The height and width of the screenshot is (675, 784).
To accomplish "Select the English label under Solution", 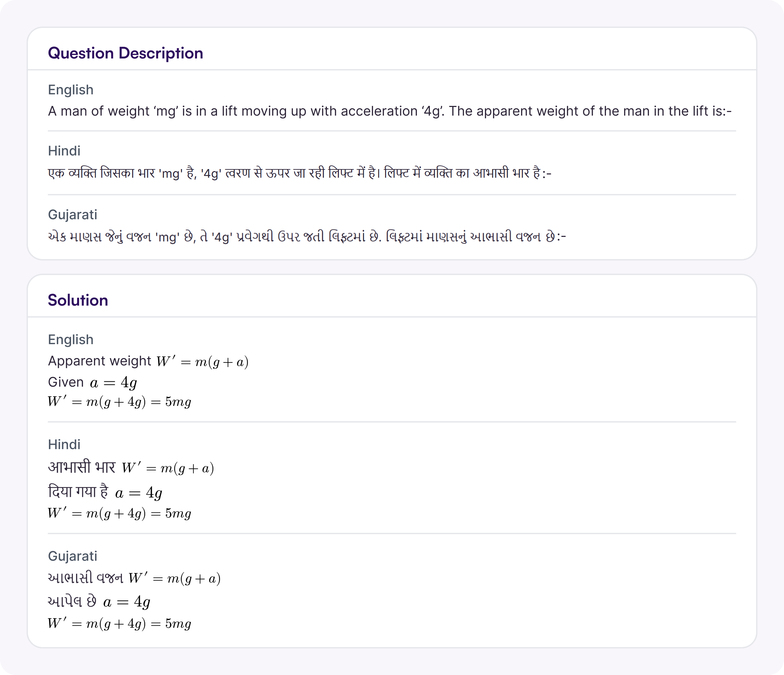I will point(71,340).
